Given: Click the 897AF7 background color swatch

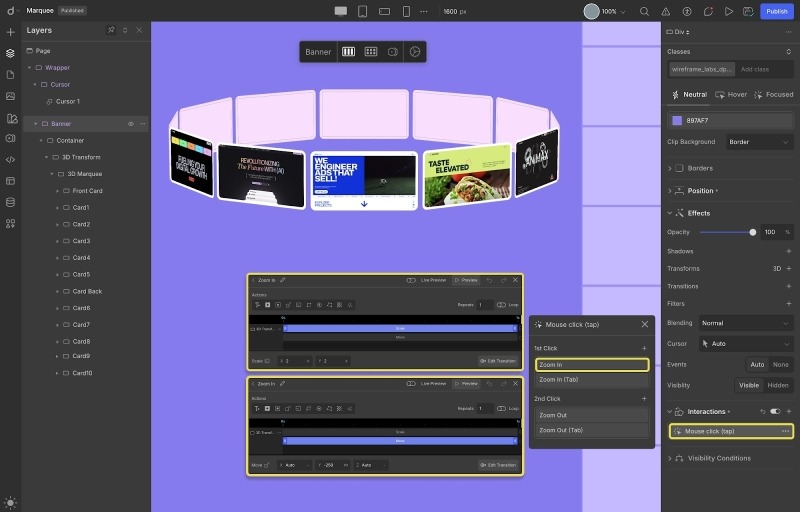Looking at the screenshot, I should click(678, 120).
